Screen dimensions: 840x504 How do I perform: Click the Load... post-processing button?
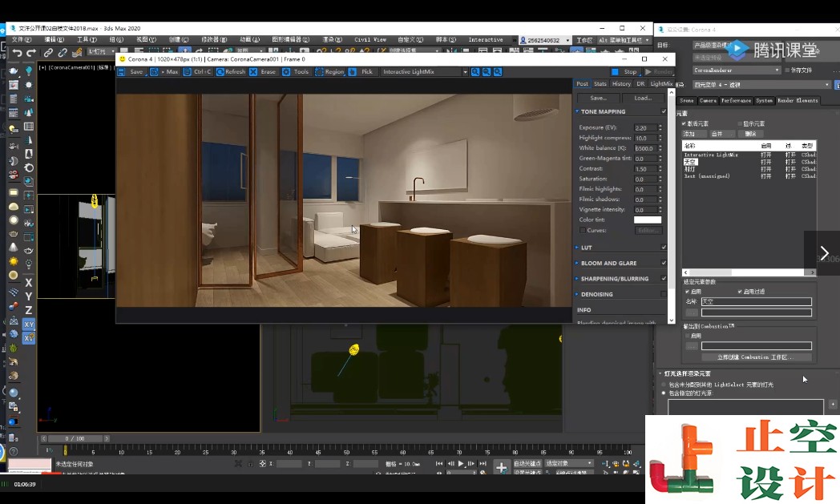(x=643, y=98)
